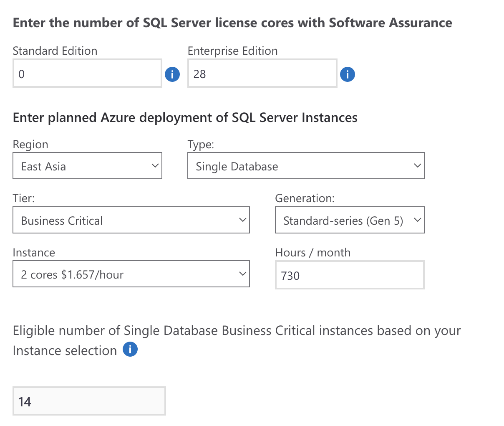Open info icon beside Instance selection text
This screenshot has height=426, width=504.
(x=130, y=349)
